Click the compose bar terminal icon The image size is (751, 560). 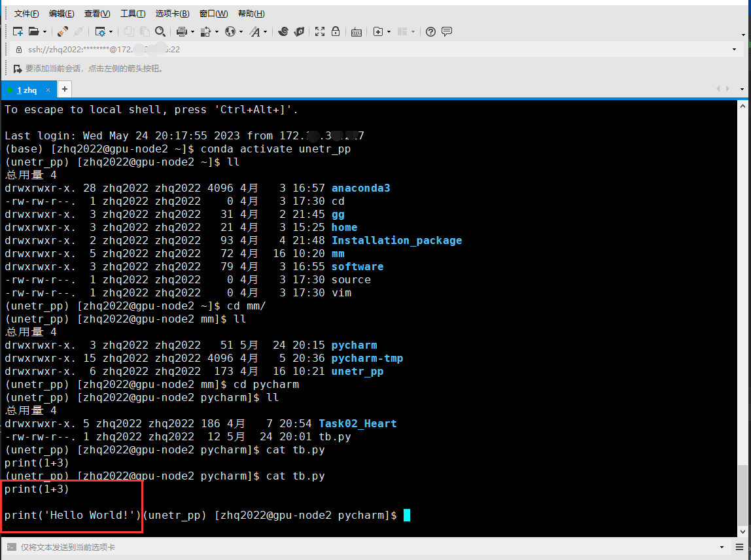pos(12,547)
